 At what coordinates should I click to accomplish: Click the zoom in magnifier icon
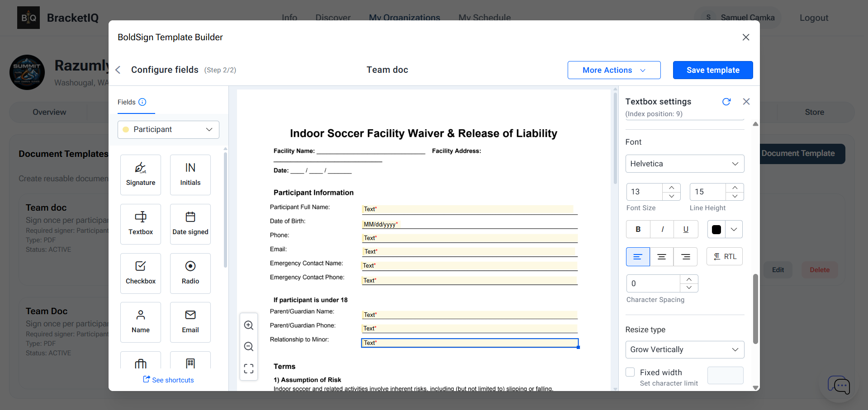pyautogui.click(x=249, y=325)
